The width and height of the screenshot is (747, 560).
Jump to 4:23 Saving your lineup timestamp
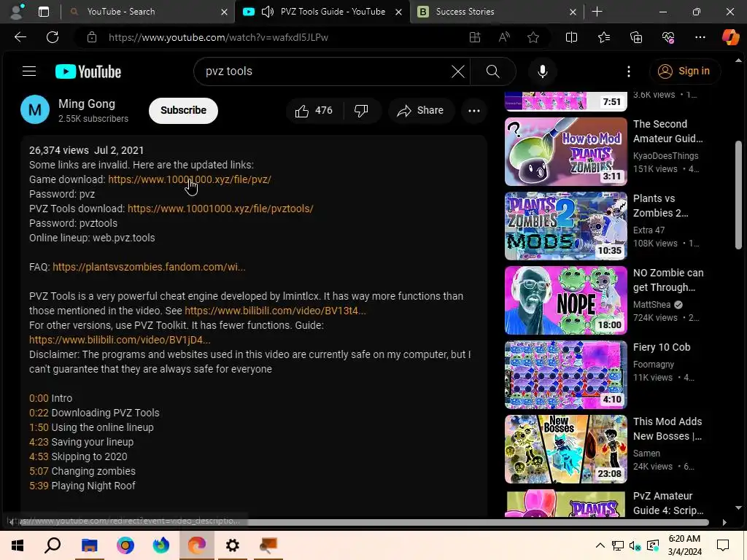pyautogui.click(x=39, y=442)
